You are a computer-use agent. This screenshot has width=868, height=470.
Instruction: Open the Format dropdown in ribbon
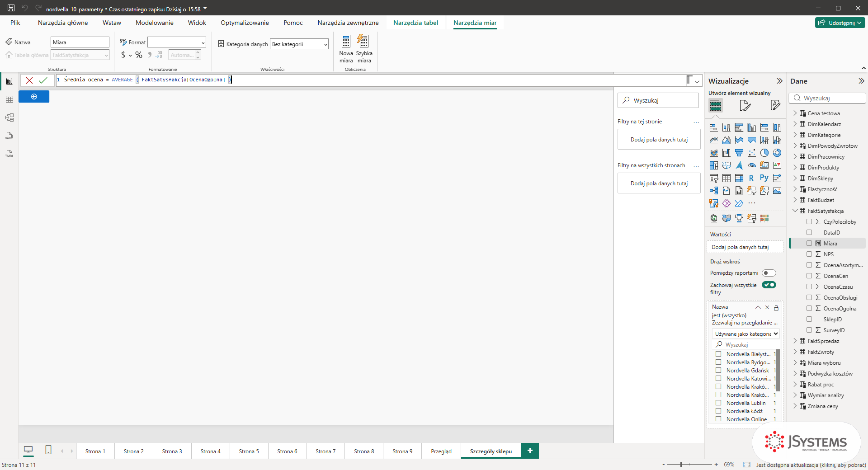[x=177, y=42]
